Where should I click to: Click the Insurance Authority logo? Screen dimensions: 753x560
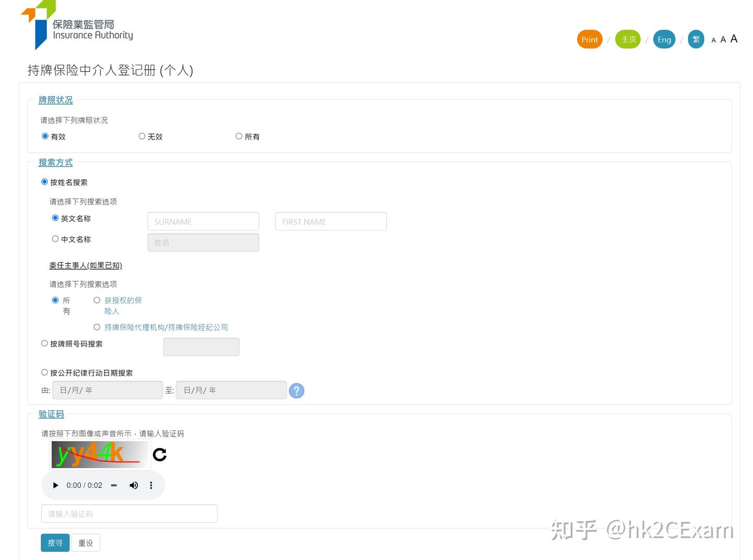[x=76, y=26]
